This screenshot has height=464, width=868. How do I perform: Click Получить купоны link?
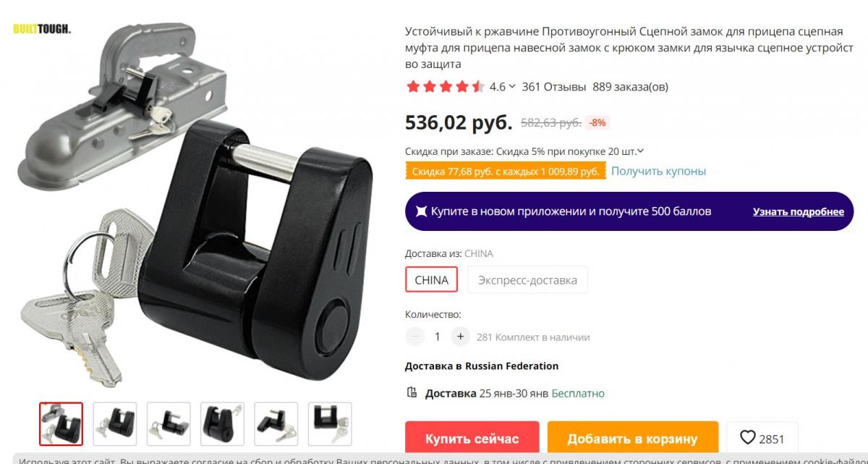coord(658,171)
